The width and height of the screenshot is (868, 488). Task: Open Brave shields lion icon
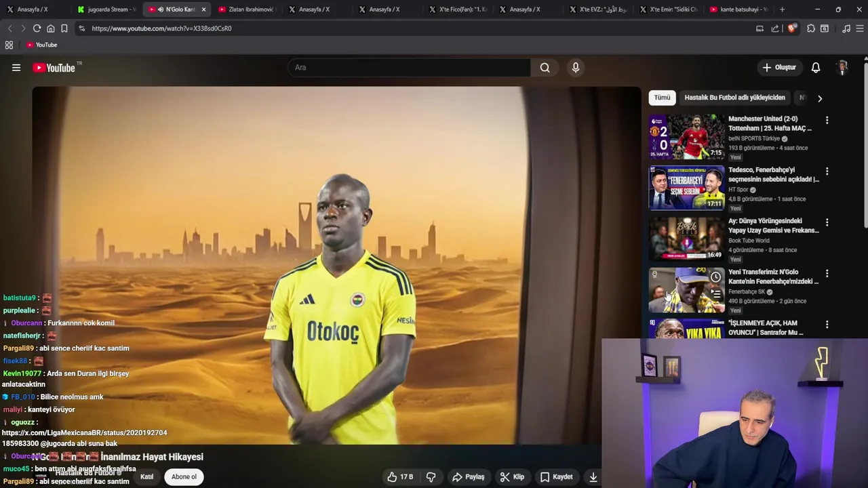pos(791,28)
